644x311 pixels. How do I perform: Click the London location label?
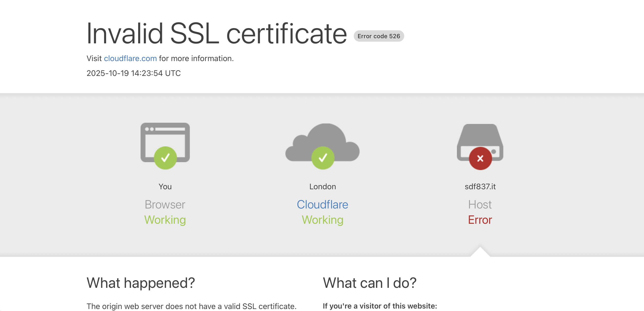322,186
